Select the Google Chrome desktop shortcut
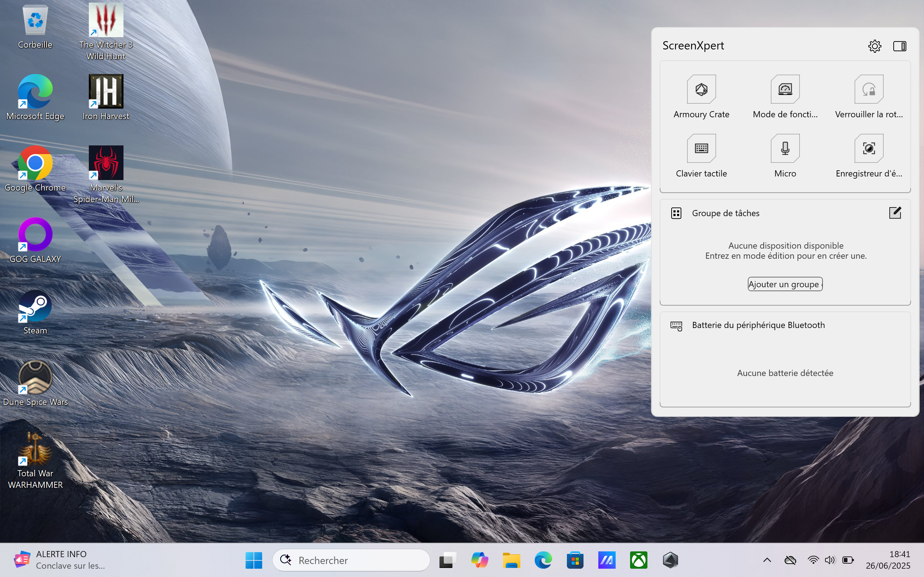 35,169
